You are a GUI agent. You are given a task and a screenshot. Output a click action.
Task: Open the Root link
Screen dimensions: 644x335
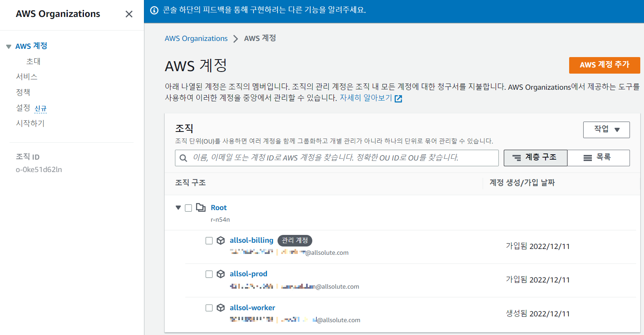(219, 208)
